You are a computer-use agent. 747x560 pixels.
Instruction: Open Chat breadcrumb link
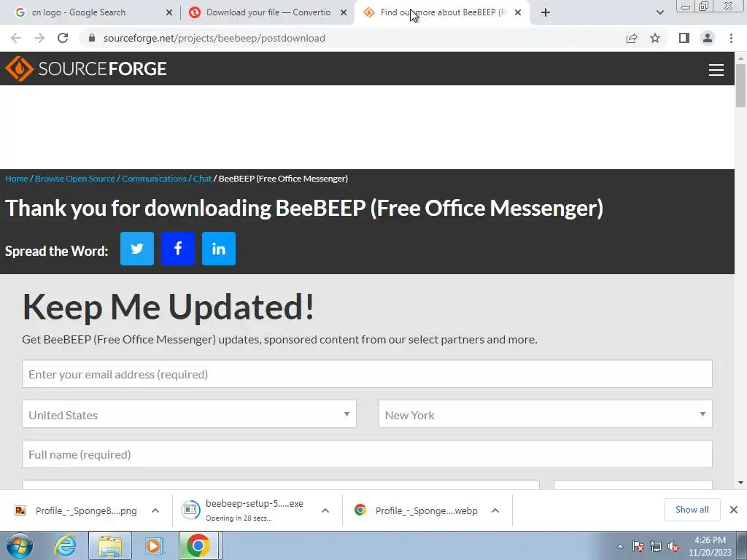[x=202, y=179]
